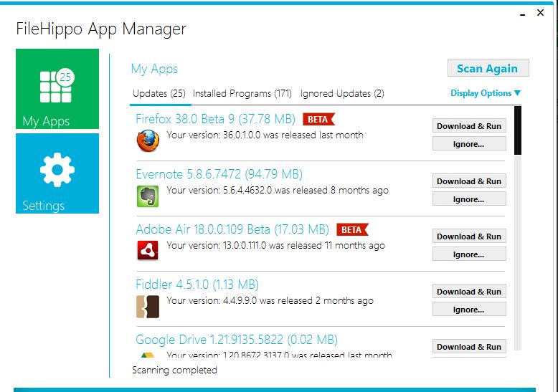Open the Ignored Updates (2) tab
Screen dimensions: 558x392
click(342, 94)
